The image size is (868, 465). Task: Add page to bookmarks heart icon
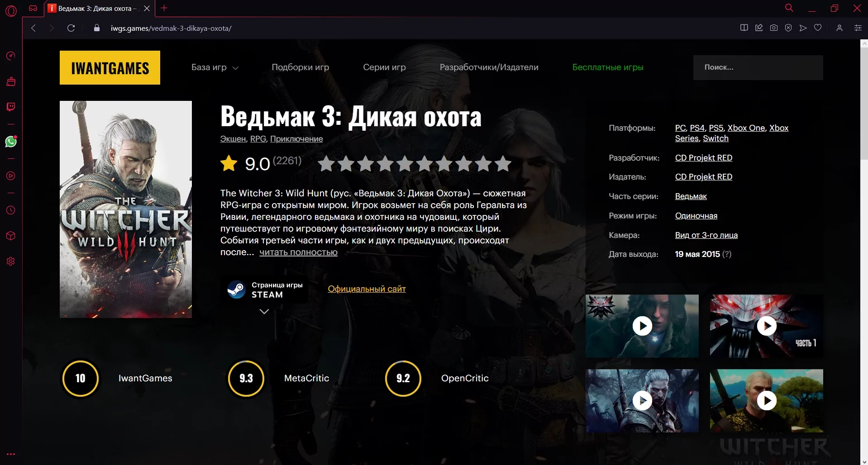(818, 28)
